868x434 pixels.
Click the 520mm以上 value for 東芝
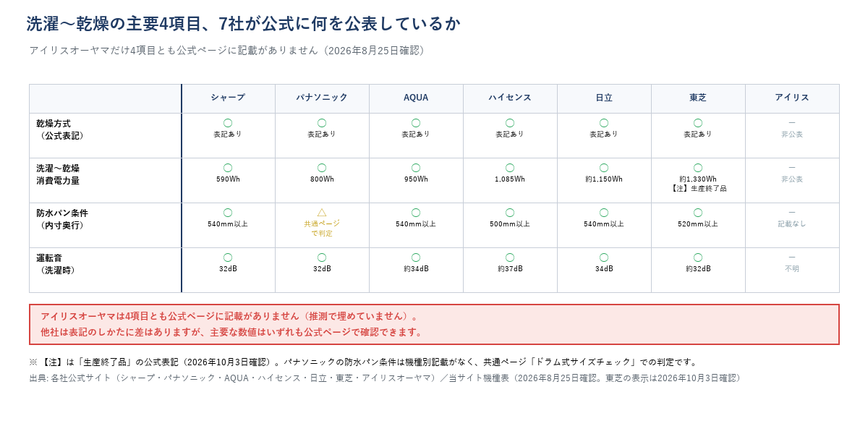click(x=698, y=224)
